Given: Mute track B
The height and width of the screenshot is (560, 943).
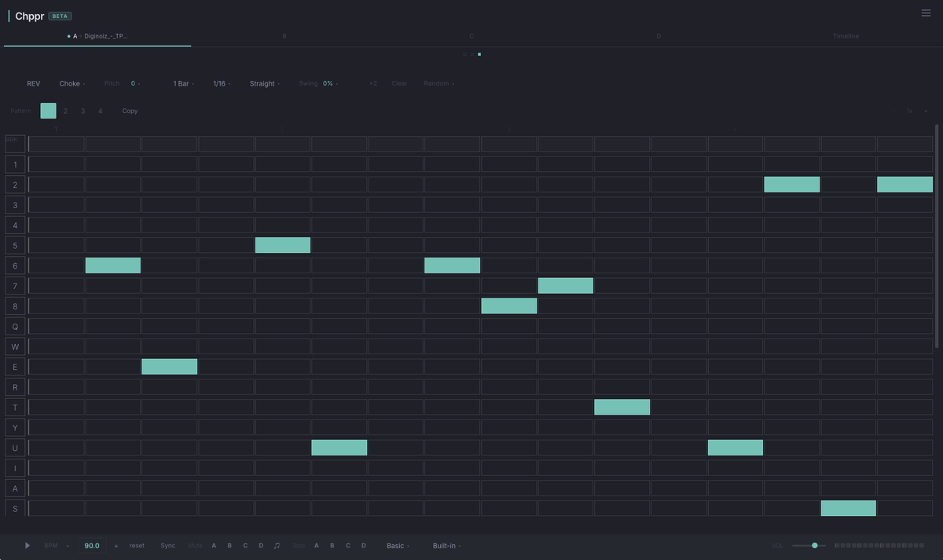Looking at the screenshot, I should 229,545.
